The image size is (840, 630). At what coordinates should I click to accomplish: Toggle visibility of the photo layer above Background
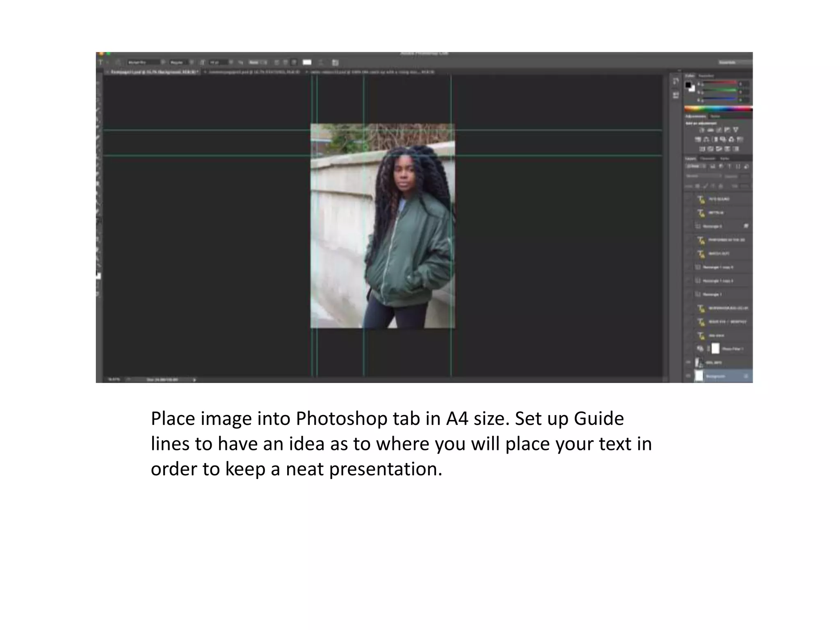click(x=688, y=362)
